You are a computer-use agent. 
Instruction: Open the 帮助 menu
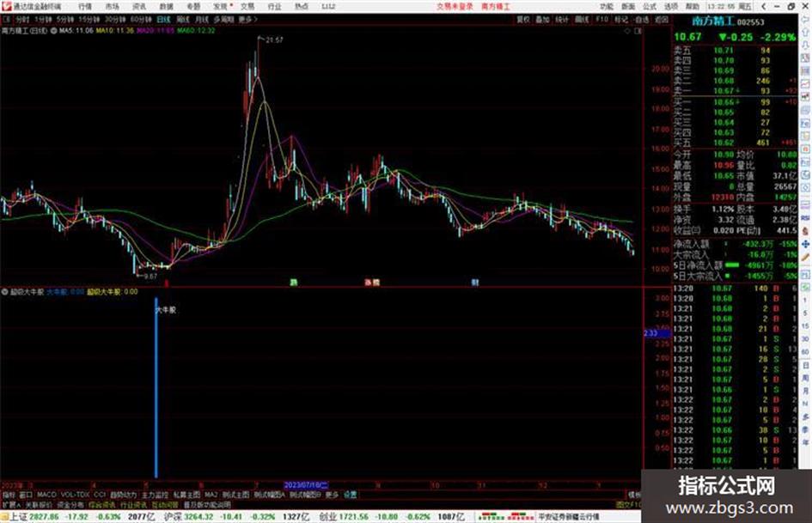click(693, 6)
